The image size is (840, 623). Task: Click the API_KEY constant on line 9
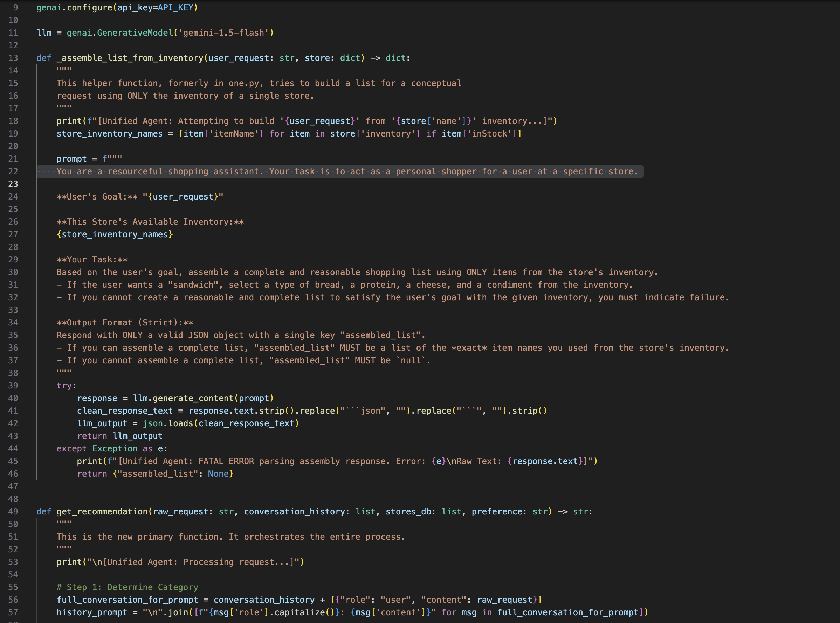click(x=175, y=8)
